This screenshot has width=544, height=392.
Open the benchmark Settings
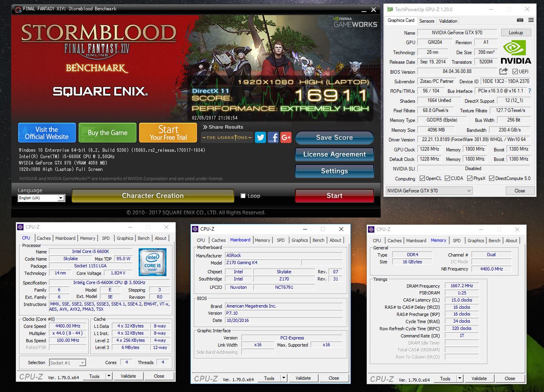pyautogui.click(x=335, y=171)
